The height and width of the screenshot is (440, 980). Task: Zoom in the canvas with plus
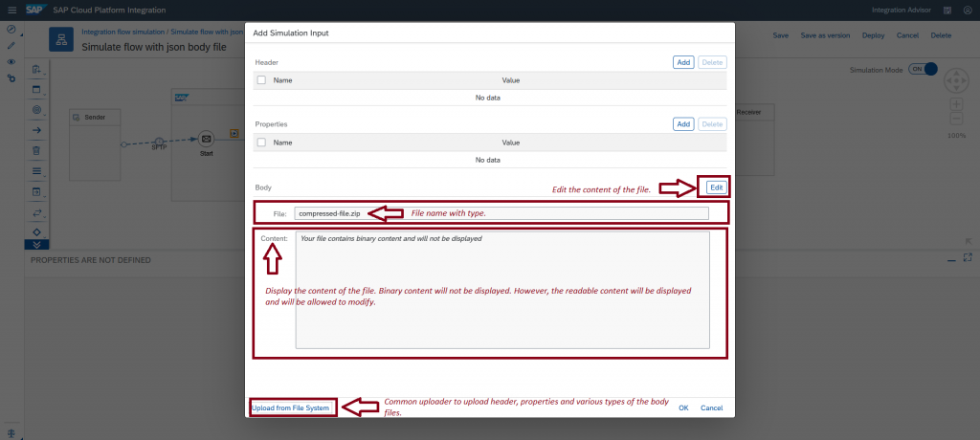click(x=956, y=104)
